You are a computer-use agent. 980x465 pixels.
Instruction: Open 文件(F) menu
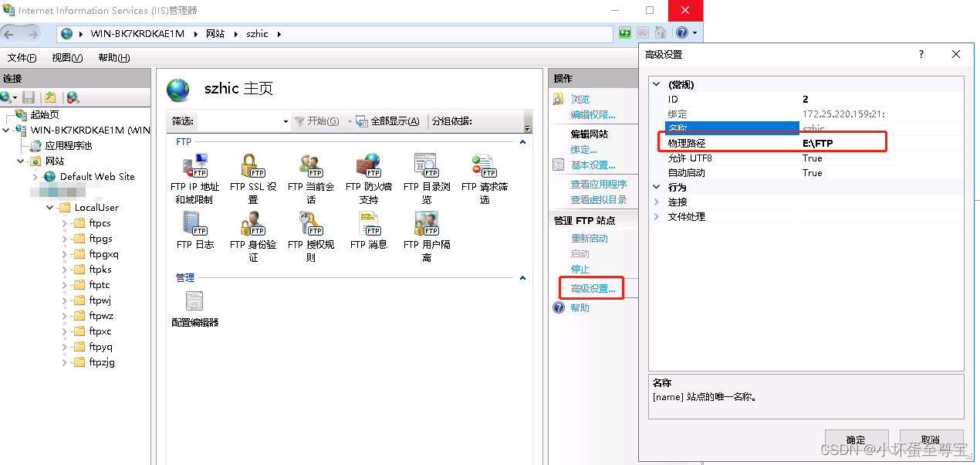[22, 58]
